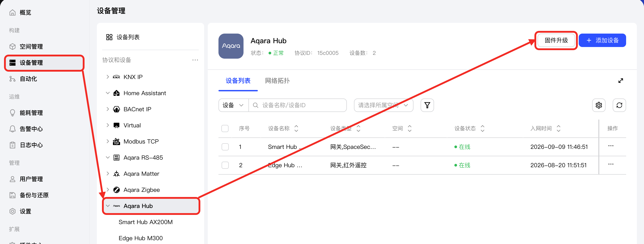Click the 日志中心 clipboard icon

pyautogui.click(x=13, y=145)
